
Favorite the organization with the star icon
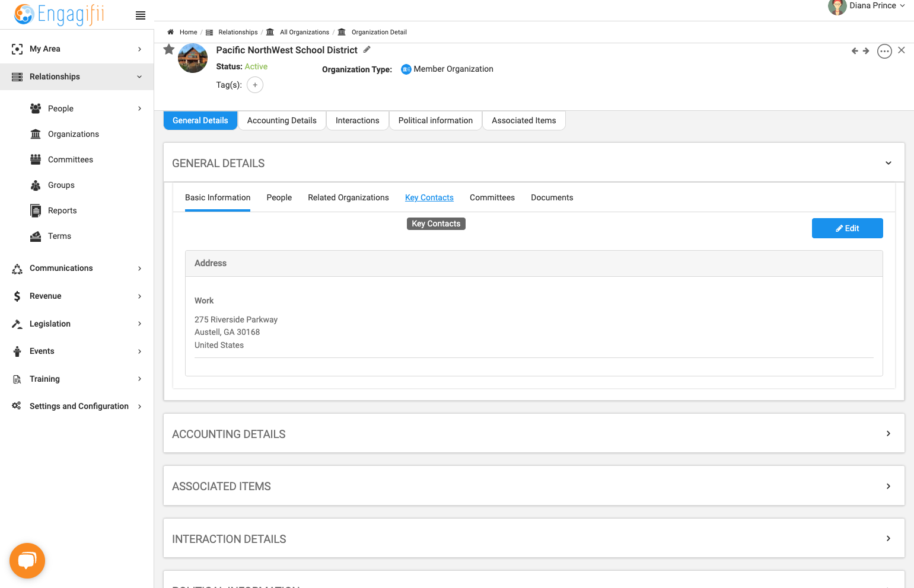click(169, 49)
